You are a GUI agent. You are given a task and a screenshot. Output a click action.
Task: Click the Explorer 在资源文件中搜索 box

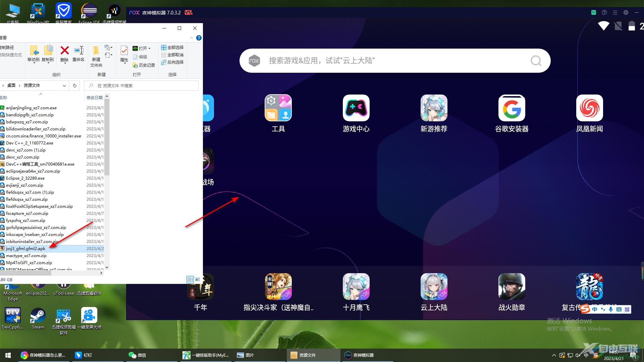click(141, 86)
